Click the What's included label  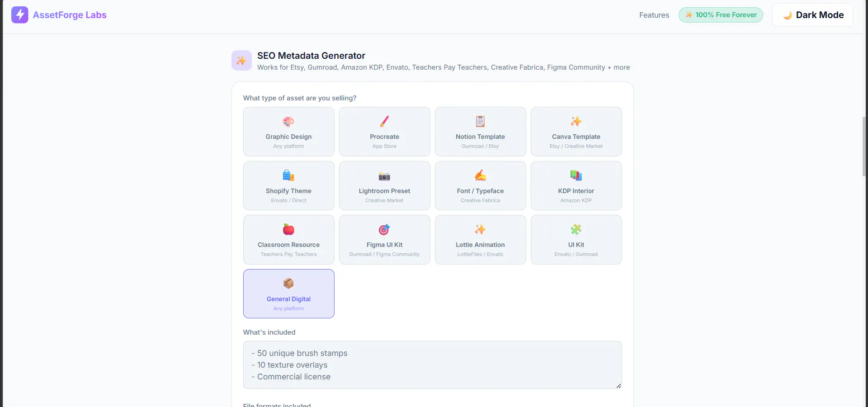(269, 332)
